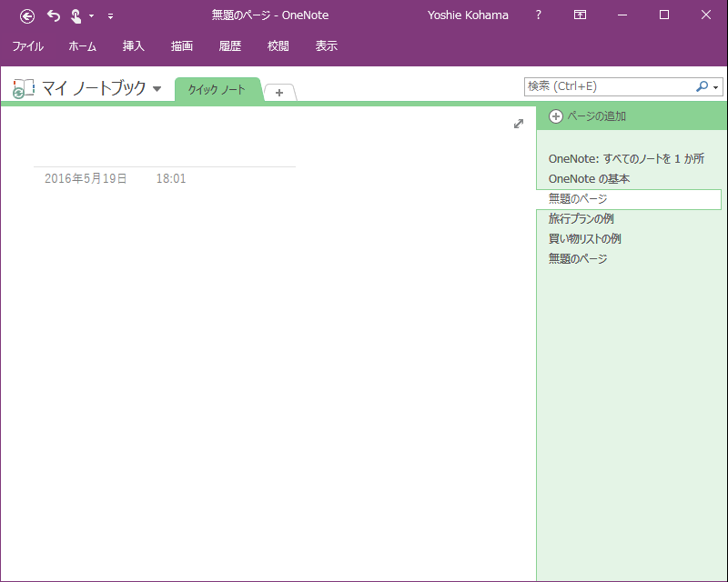Expand the マイ ノートブック notebook list
Image resolution: width=728 pixels, height=582 pixels.
pyautogui.click(x=157, y=88)
